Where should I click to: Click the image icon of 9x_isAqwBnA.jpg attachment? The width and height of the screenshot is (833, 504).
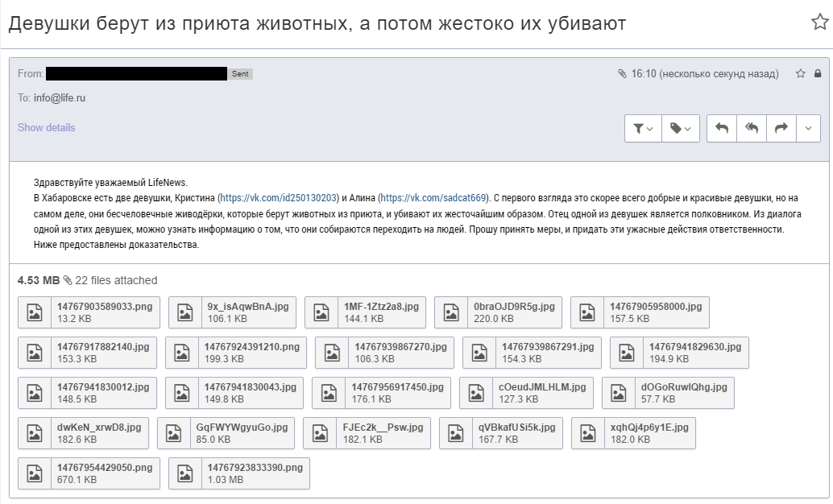point(185,312)
